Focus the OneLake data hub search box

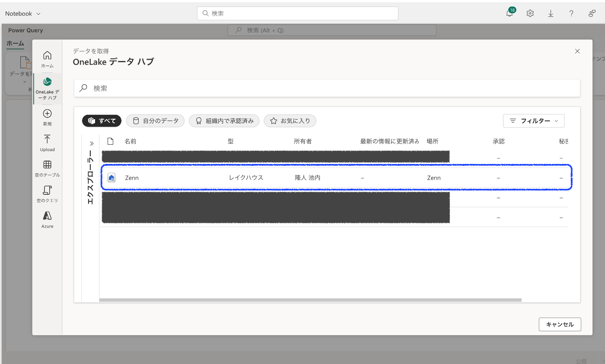327,88
